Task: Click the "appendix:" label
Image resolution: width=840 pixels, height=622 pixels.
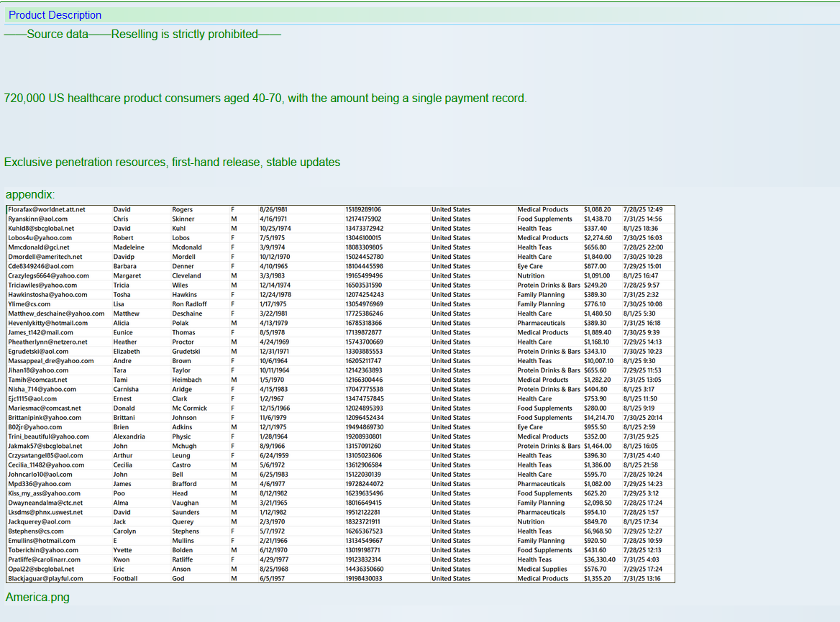Action: coord(30,194)
